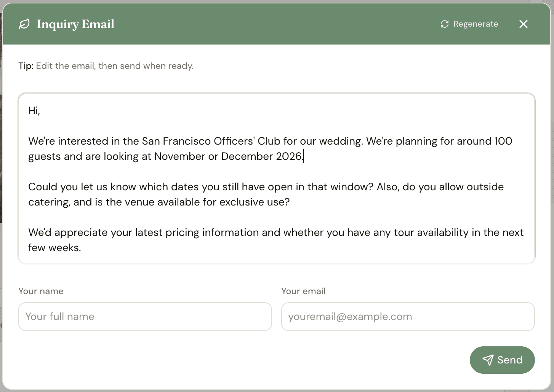This screenshot has width=554, height=392.
Task: Click the 'Tip:' label text
Action: pyautogui.click(x=26, y=66)
